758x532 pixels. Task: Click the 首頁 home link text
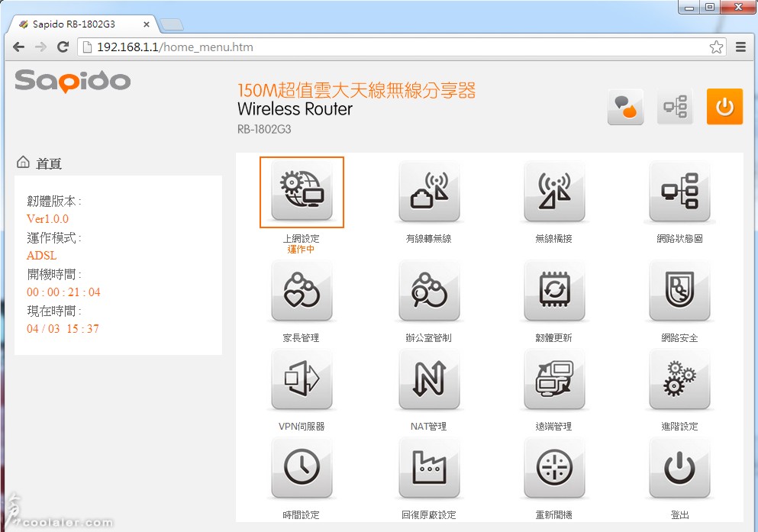point(49,164)
